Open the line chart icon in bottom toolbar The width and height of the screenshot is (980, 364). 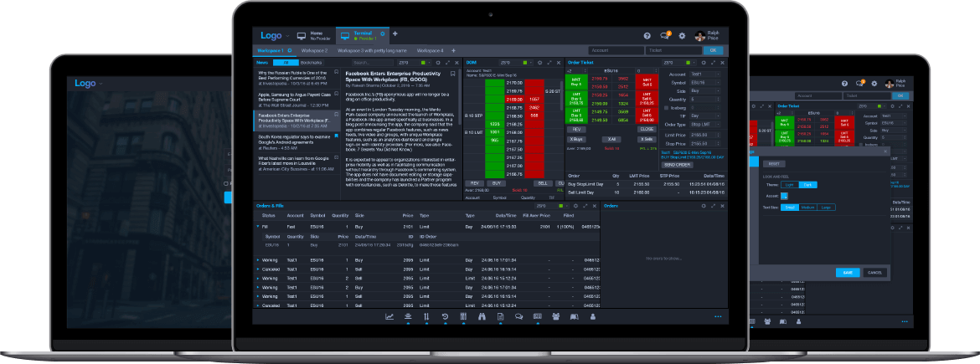click(x=389, y=316)
